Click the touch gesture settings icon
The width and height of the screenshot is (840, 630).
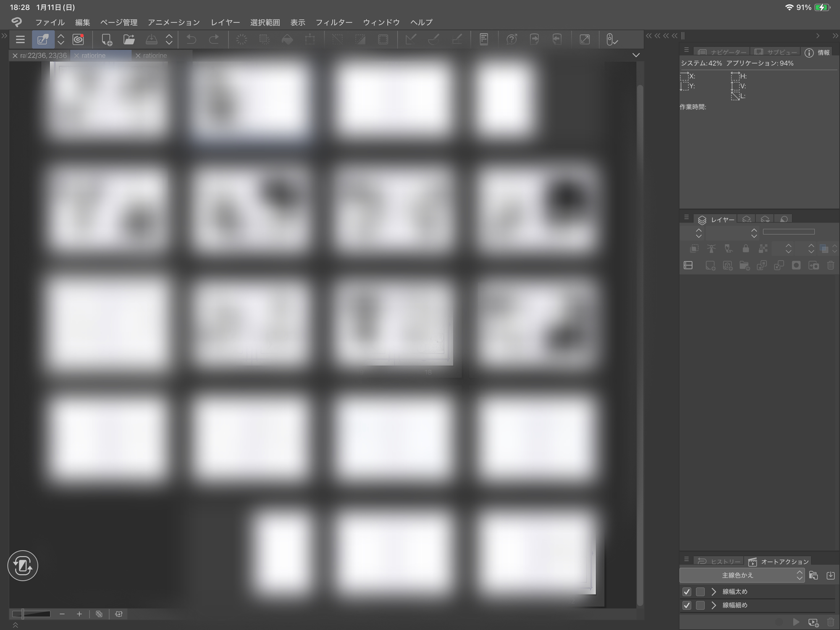click(612, 40)
